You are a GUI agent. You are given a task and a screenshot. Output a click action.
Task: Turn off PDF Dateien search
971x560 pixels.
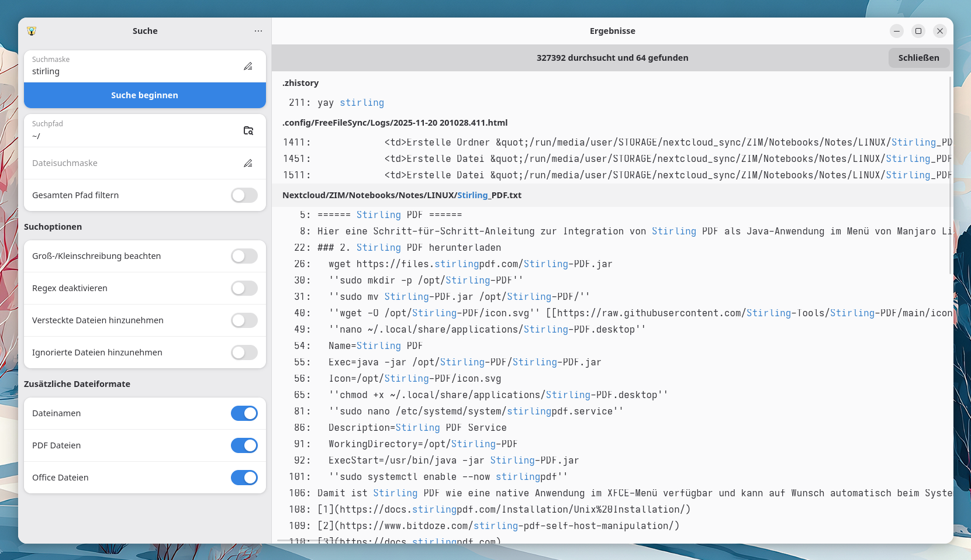pyautogui.click(x=244, y=445)
